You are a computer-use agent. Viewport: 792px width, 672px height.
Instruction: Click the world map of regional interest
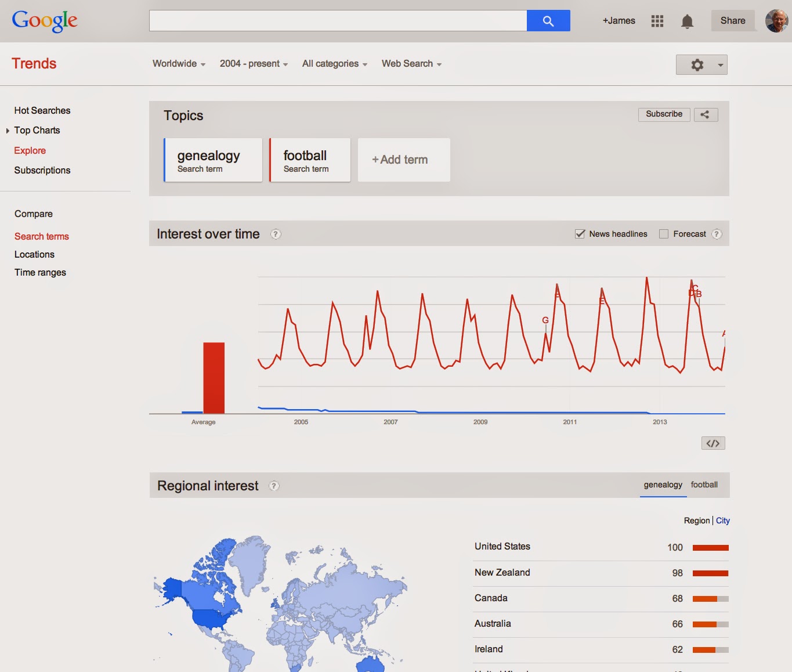click(x=281, y=604)
